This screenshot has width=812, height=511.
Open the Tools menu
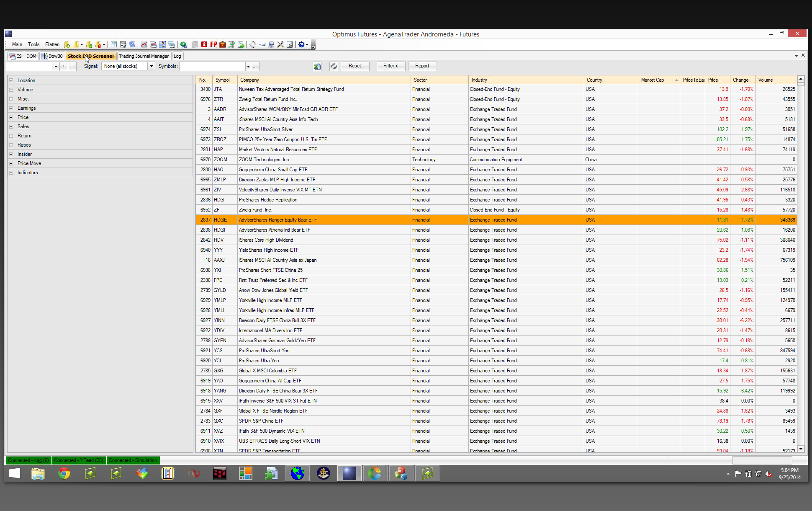point(34,44)
